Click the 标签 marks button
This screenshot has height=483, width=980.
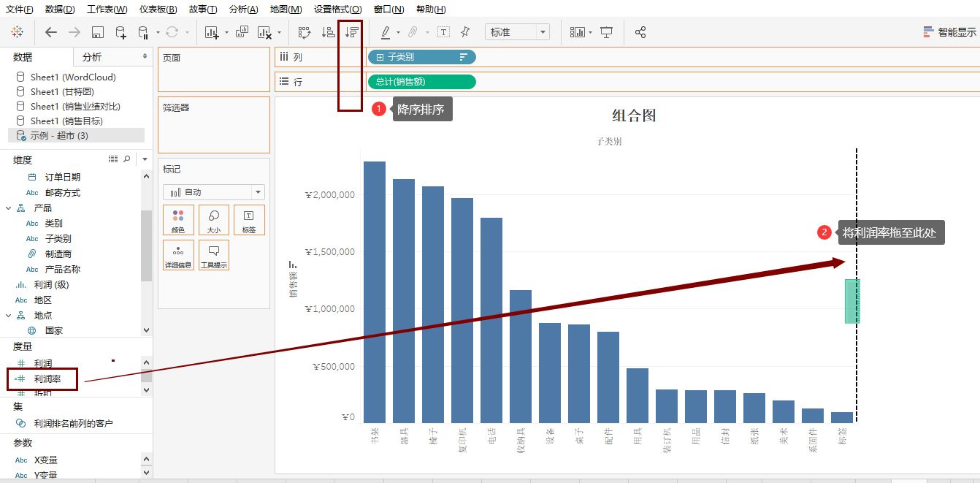[249, 220]
